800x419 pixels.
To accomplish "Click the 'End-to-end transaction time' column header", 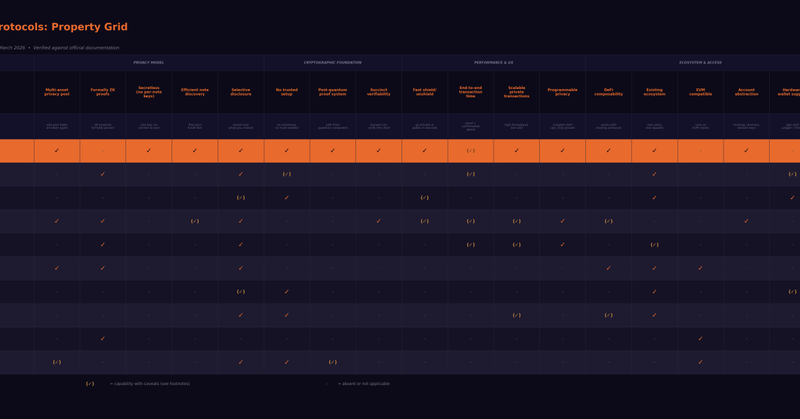I will [x=470, y=92].
